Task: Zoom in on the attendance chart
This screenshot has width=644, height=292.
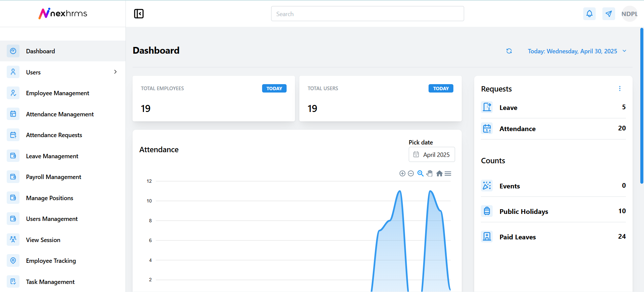Action: point(402,173)
